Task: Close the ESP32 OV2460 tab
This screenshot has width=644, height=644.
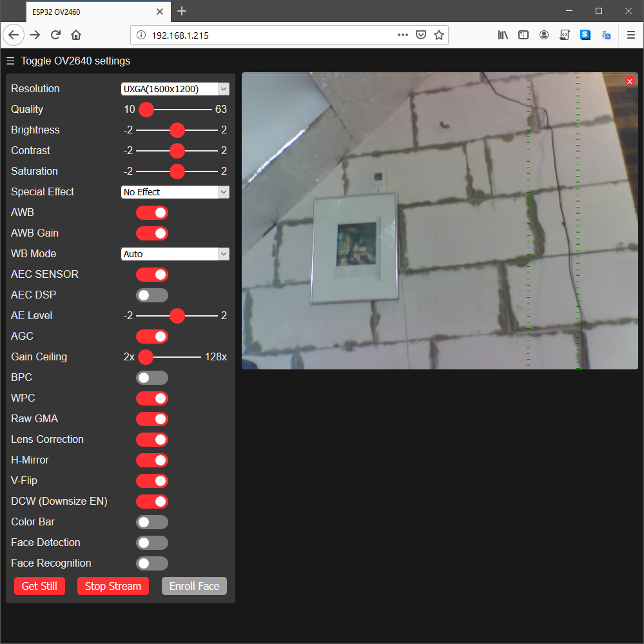Action: 160,12
